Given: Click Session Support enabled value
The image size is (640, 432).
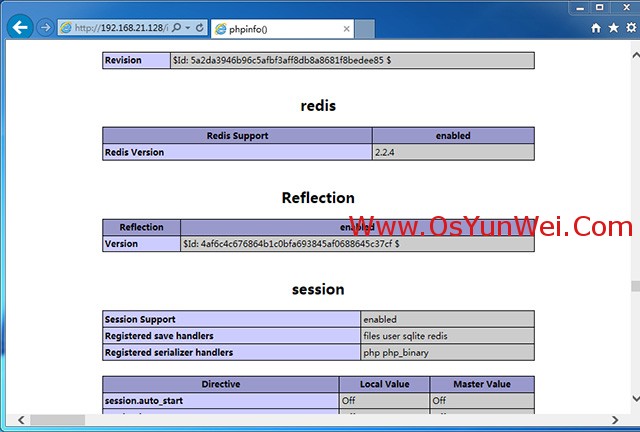Looking at the screenshot, I should (380, 319).
